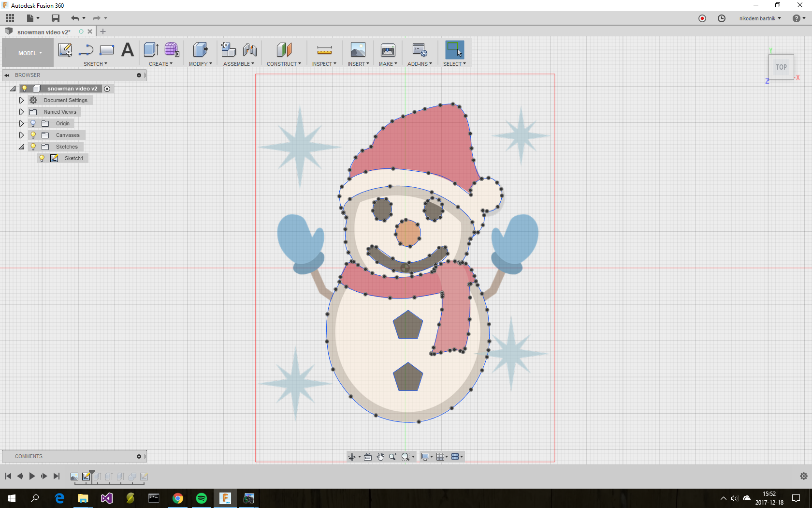Screen dimensions: 812x508
Task: Expand the Document Settings node
Action: [21, 100]
